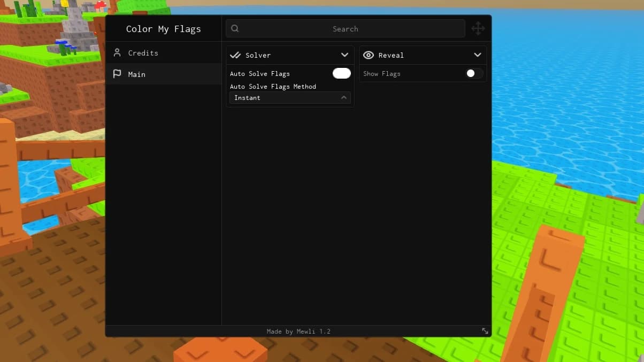Click the Auto Solve Flags Method label
The width and height of the screenshot is (644, 362).
pyautogui.click(x=273, y=86)
